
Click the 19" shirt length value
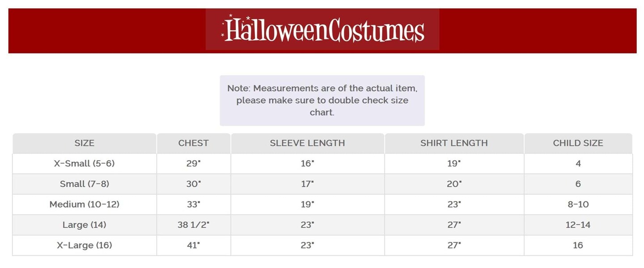(454, 163)
